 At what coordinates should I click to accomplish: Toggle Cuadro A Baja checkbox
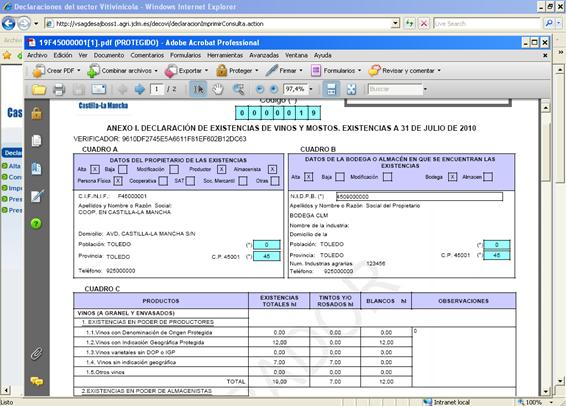pyautogui.click(x=123, y=169)
